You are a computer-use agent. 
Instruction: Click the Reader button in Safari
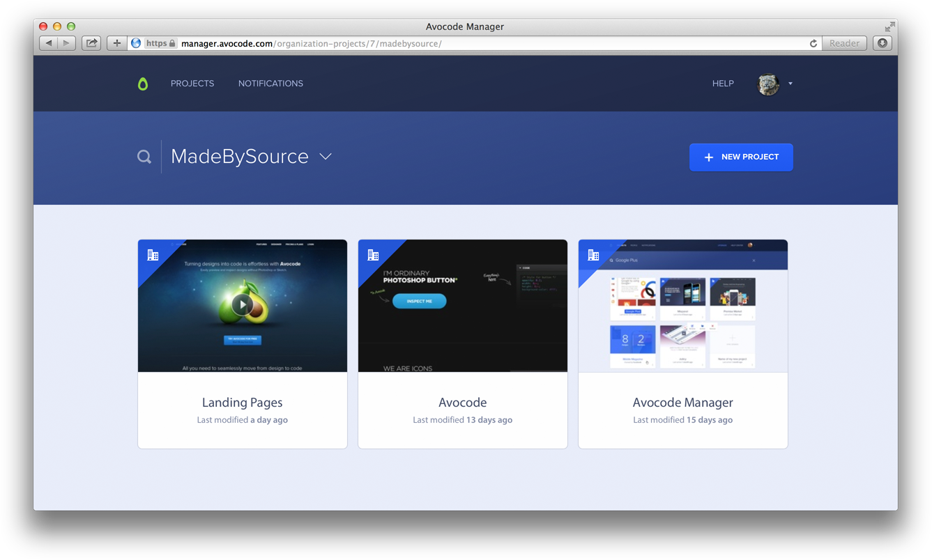click(x=844, y=43)
